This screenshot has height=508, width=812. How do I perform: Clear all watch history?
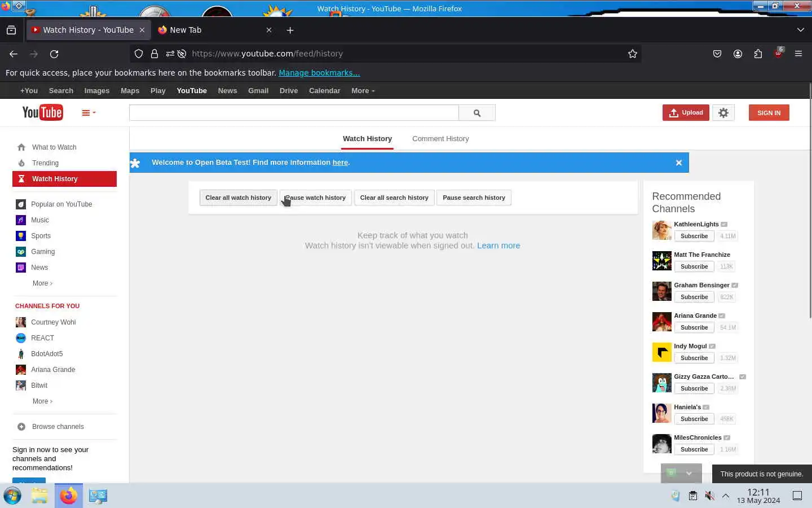(x=238, y=198)
